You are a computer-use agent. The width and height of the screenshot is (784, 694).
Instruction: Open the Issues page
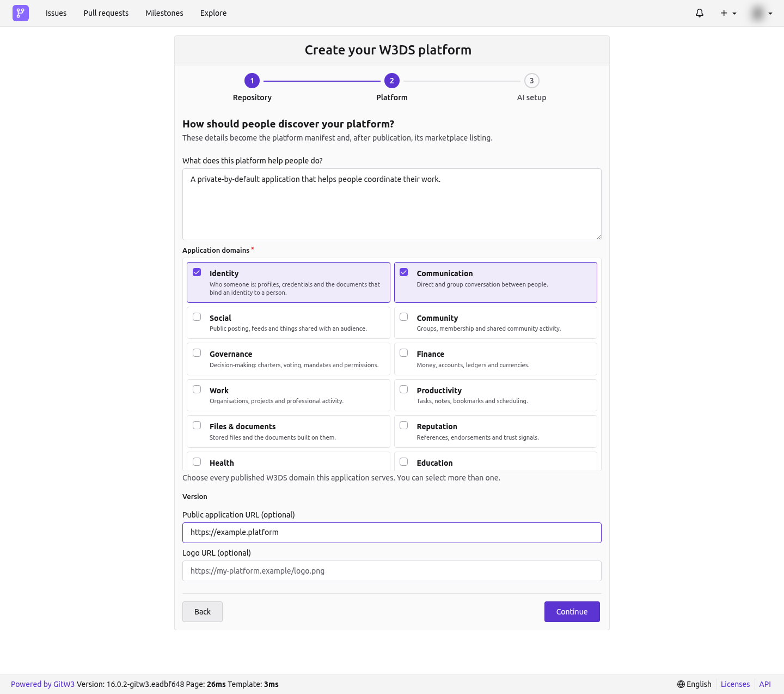pyautogui.click(x=56, y=13)
